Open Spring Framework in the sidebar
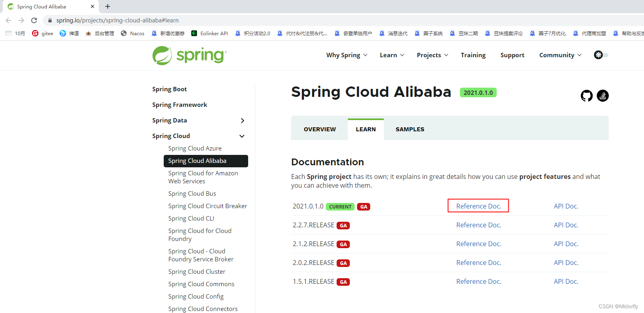 point(180,105)
